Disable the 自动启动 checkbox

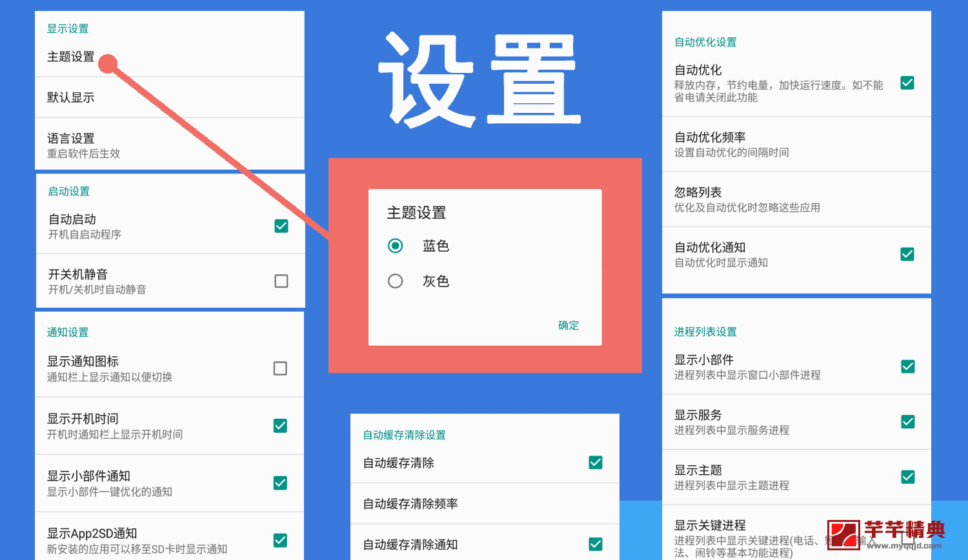[281, 226]
